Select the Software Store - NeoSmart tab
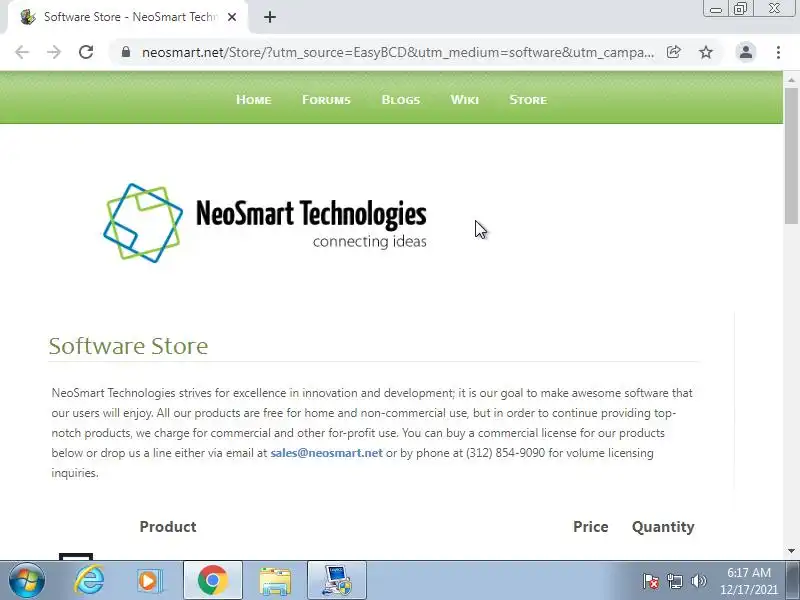Screen dimensions: 800x600 pos(128,17)
